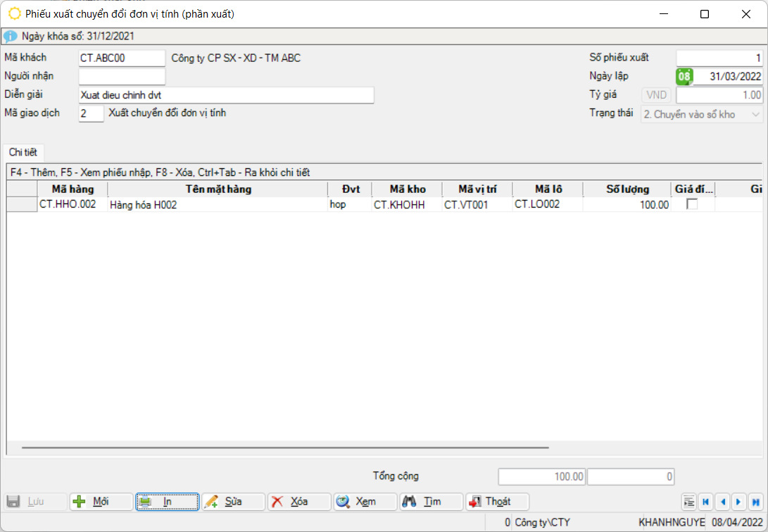
Task: Click the Diễn giải text field
Action: pyautogui.click(x=226, y=96)
